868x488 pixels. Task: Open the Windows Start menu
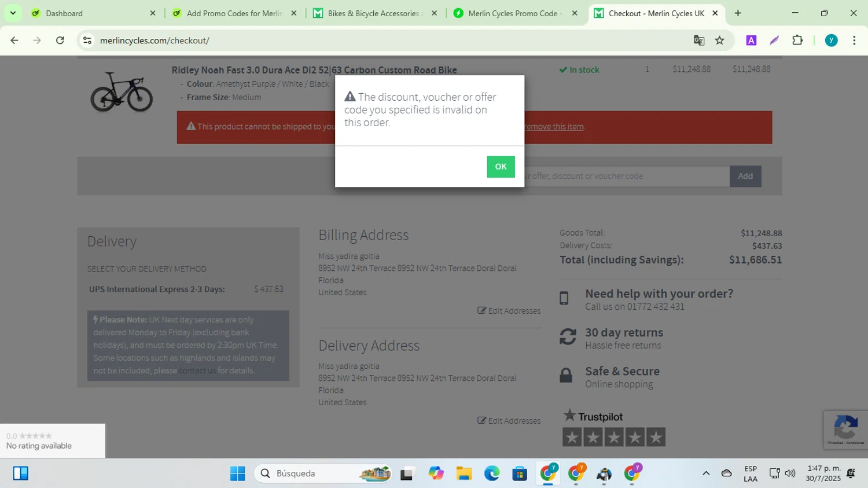(237, 474)
